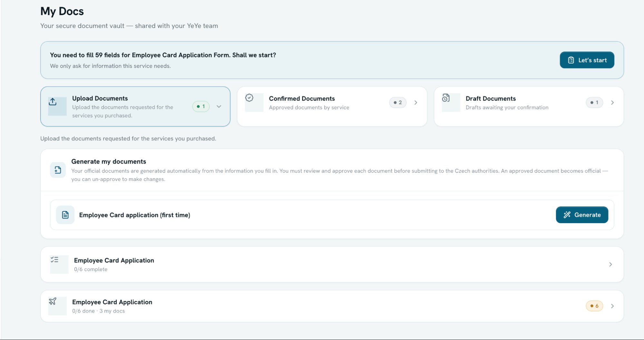Click the Draft Documents count badge 1
Screen dimensions: 644x340
(x=594, y=103)
